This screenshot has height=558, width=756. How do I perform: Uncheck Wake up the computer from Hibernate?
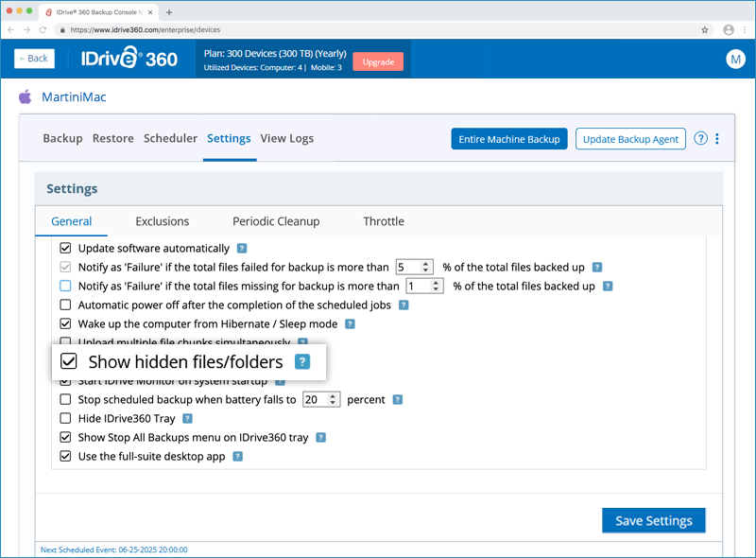point(65,323)
